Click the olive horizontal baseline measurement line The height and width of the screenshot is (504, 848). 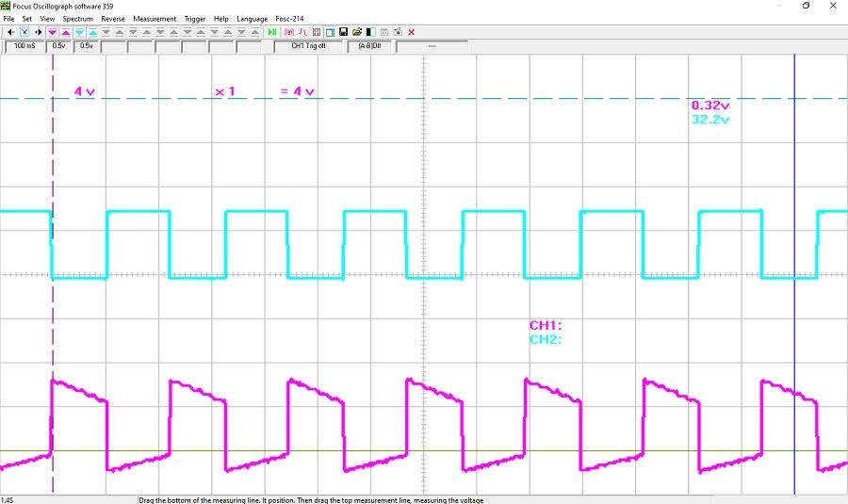pyautogui.click(x=424, y=451)
